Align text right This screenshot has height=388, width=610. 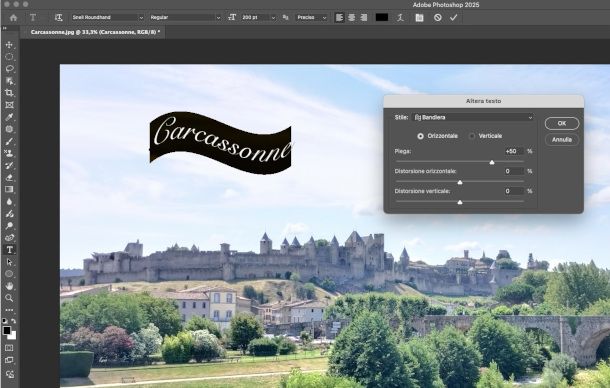pyautogui.click(x=363, y=18)
